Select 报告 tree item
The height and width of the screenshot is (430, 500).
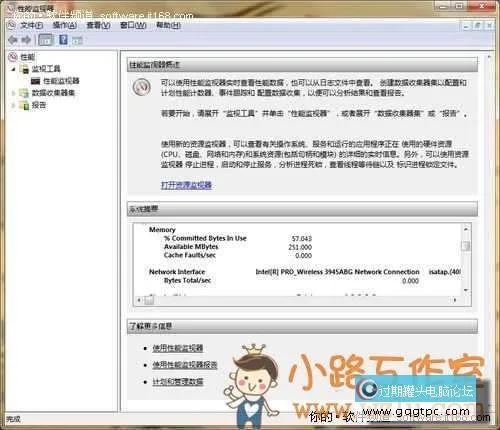pos(39,105)
